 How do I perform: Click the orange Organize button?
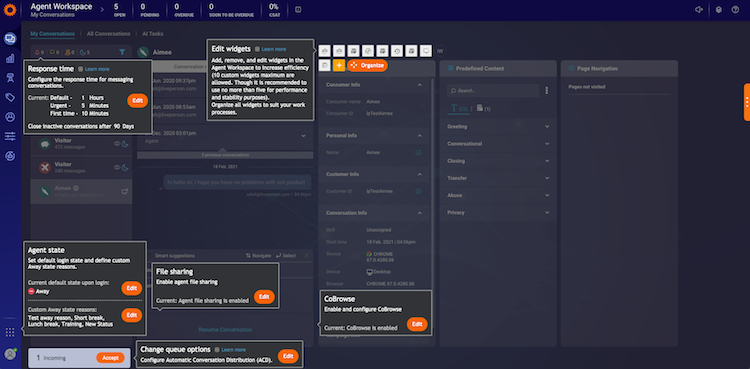click(367, 65)
